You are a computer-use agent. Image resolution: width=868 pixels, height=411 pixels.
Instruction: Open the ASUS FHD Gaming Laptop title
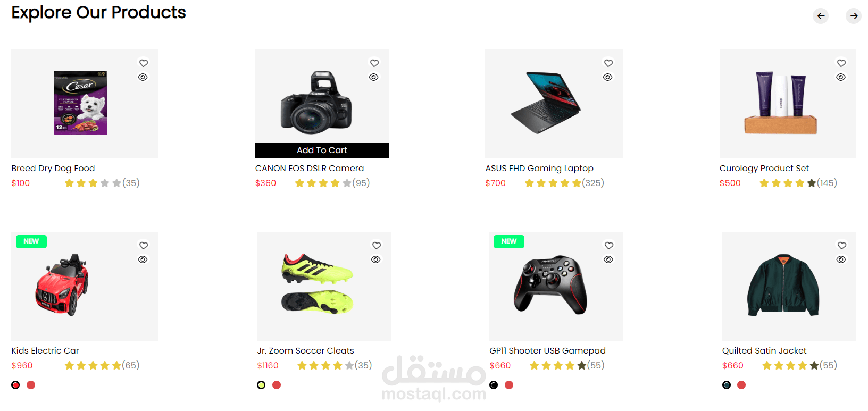coord(539,168)
